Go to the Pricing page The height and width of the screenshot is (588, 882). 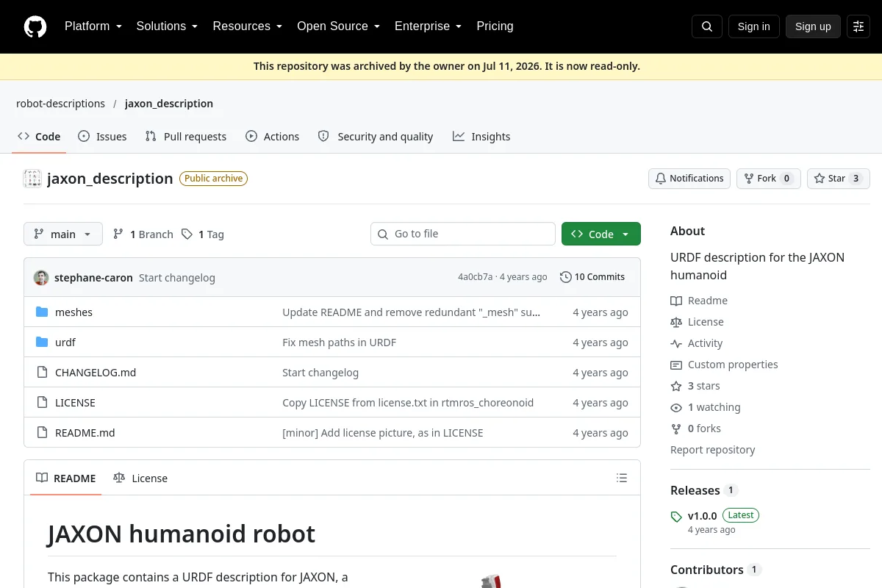click(x=495, y=26)
